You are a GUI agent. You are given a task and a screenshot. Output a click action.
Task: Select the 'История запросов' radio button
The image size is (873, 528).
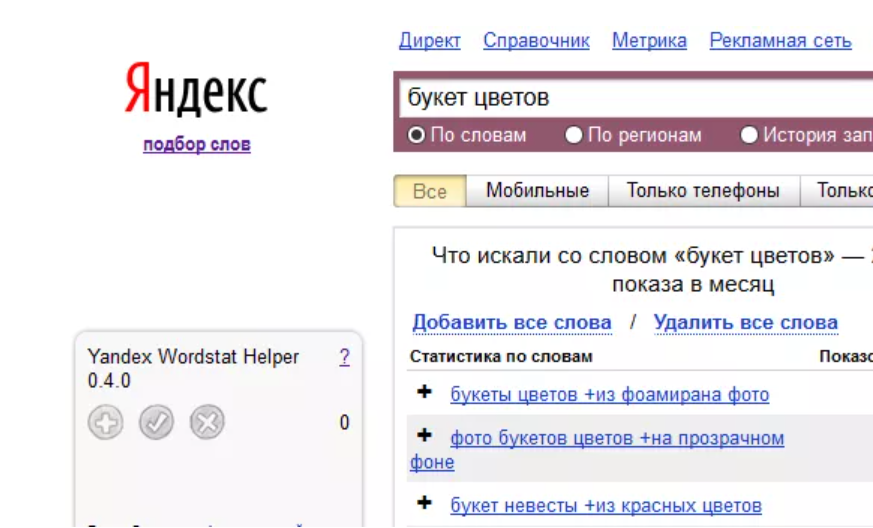(749, 135)
